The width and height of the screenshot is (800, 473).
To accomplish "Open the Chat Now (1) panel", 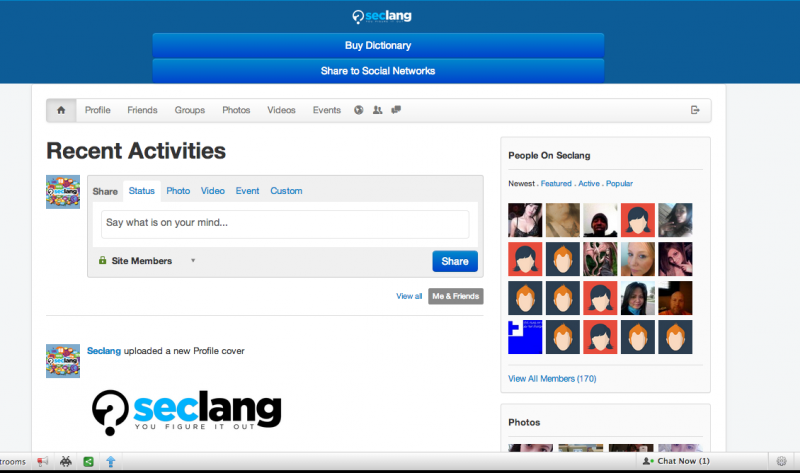I will click(x=676, y=461).
